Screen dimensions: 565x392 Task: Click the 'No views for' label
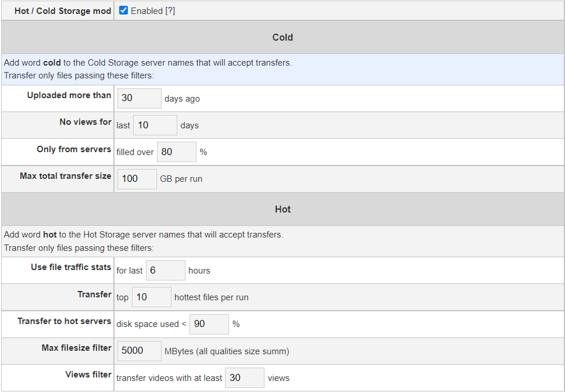click(x=85, y=122)
